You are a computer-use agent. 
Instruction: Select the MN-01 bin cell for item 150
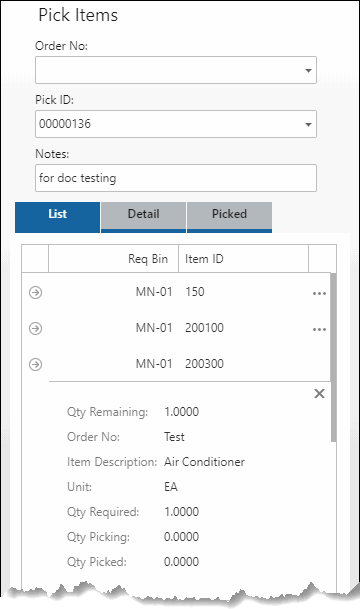(x=154, y=292)
